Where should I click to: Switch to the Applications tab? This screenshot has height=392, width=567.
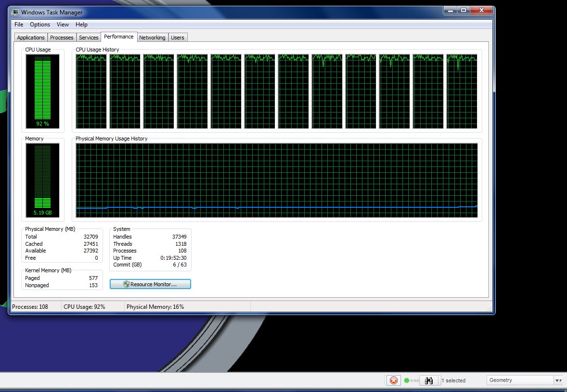pos(31,38)
